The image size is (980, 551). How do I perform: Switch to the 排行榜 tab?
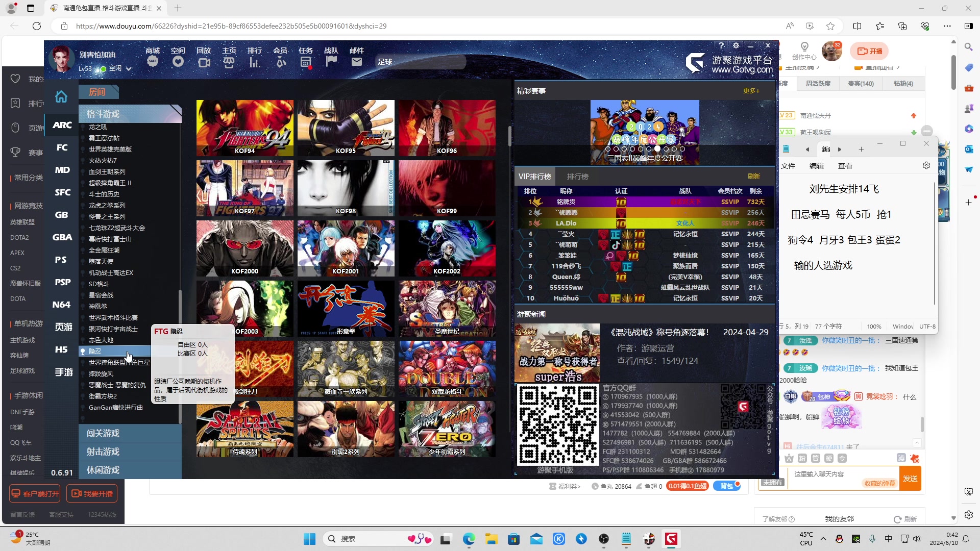coord(577,177)
